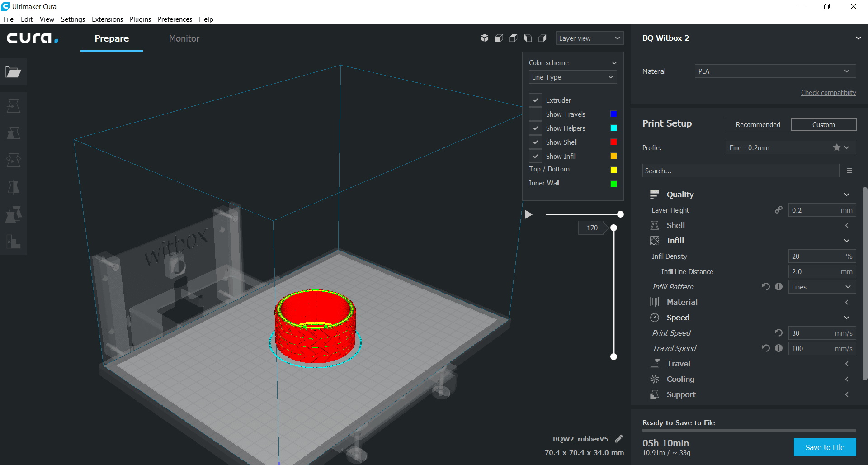The height and width of the screenshot is (465, 868).
Task: Click the bottom handle of layer slider
Action: (x=613, y=356)
